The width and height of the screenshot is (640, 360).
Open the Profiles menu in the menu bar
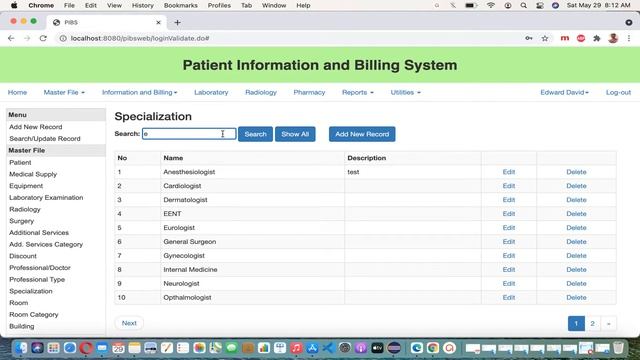[219, 5]
